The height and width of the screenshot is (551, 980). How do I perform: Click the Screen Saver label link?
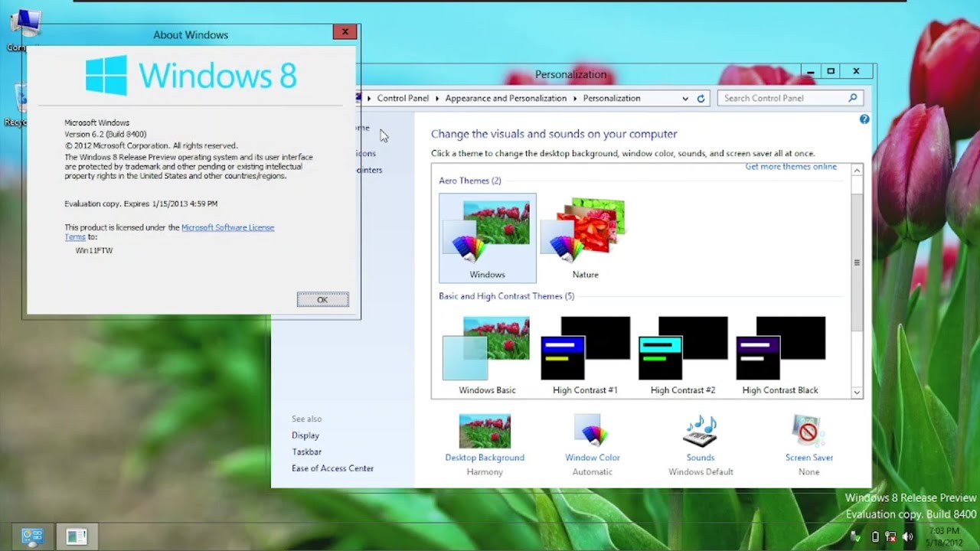809,458
